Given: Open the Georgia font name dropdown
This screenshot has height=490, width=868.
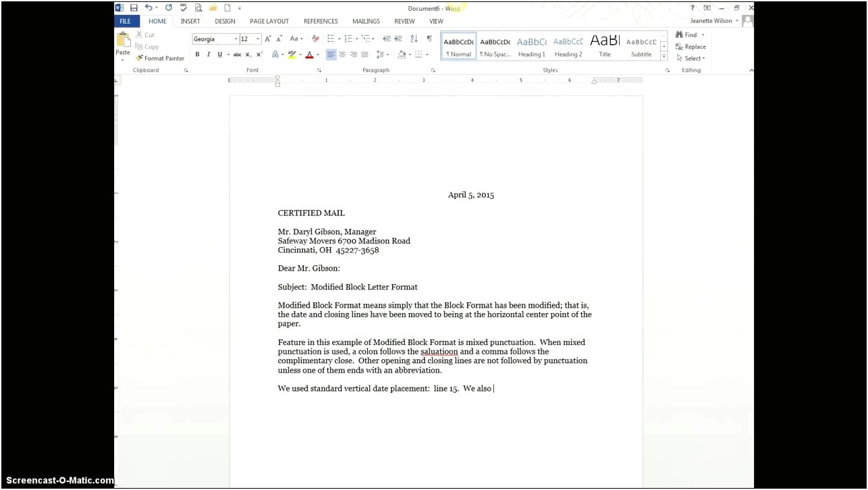Looking at the screenshot, I should (236, 39).
